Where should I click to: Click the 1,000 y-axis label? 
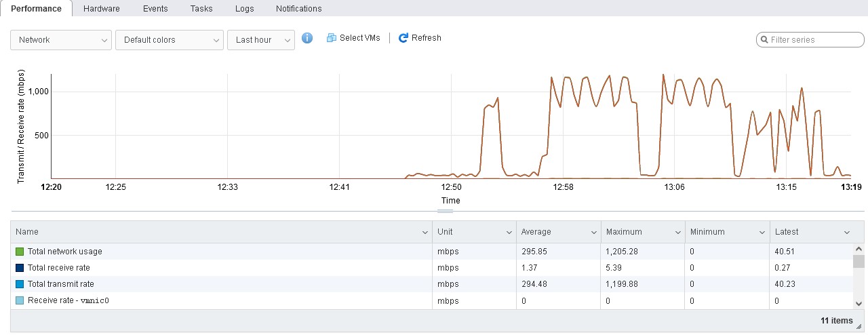pyautogui.click(x=38, y=92)
